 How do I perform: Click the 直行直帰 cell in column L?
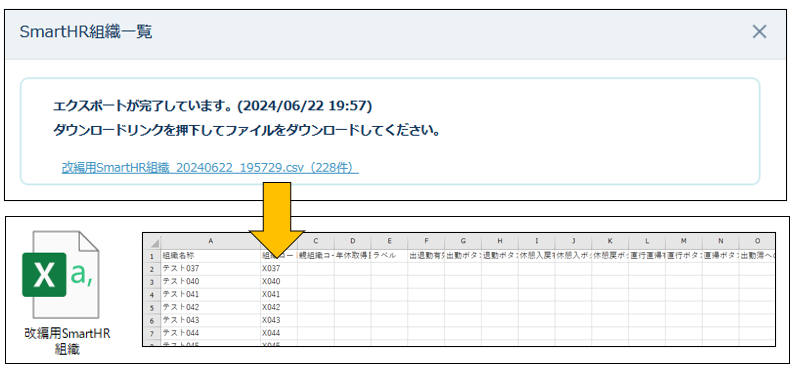(x=647, y=256)
